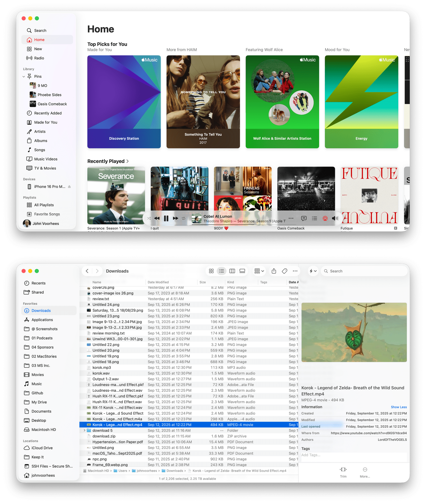Viewport: 426px width, 504px height.
Task: Open Favorite Songs playlist
Action: click(47, 214)
